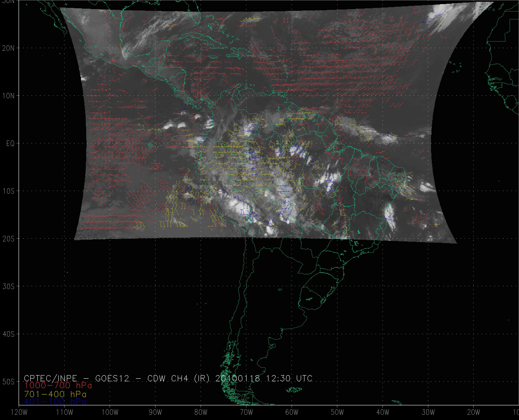Image resolution: width=519 pixels, height=420 pixels.
Task: Click the GOES12 satellite name in title
Action: click(x=112, y=378)
